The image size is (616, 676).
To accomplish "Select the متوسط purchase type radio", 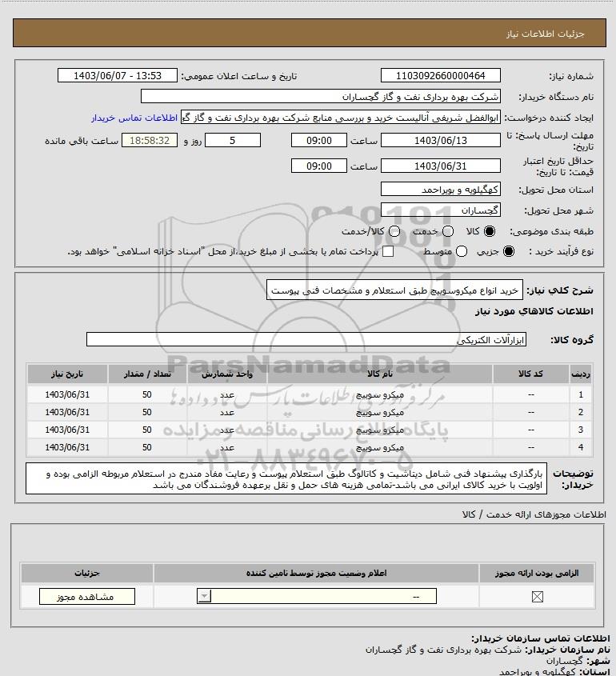I will (462, 251).
